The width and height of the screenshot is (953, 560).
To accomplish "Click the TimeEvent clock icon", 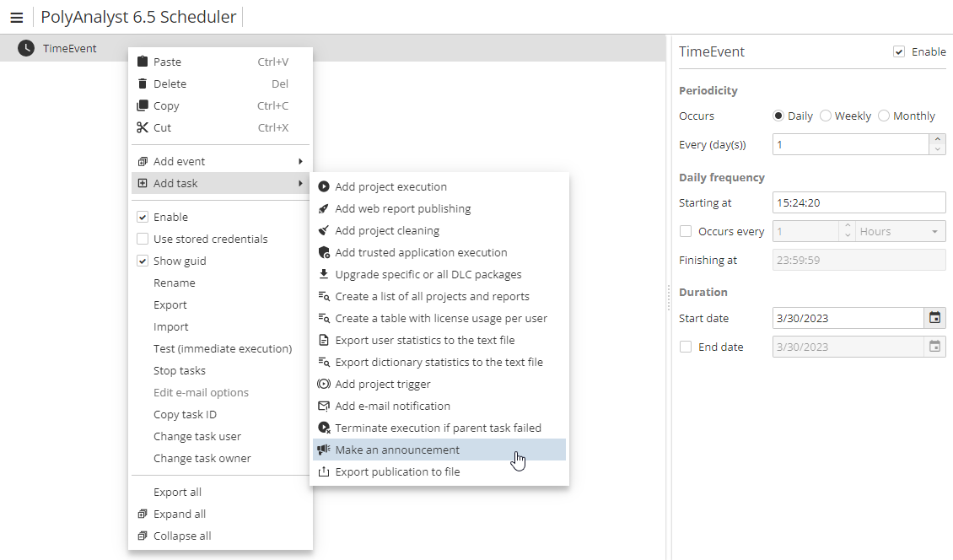I will coord(26,49).
